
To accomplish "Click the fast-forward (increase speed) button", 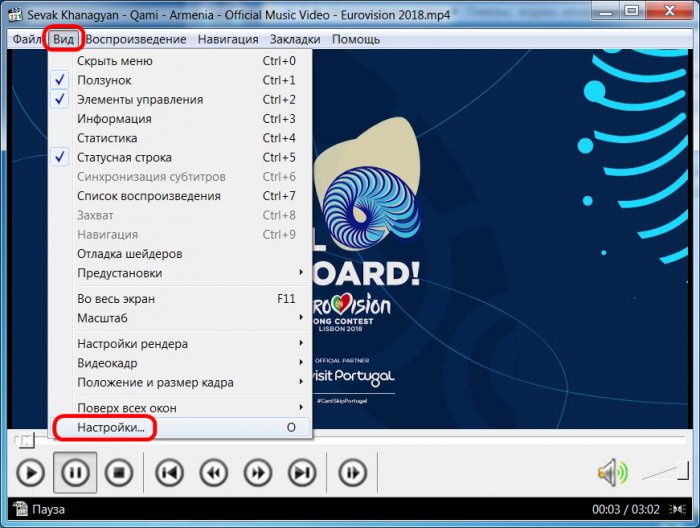I will pos(257,472).
